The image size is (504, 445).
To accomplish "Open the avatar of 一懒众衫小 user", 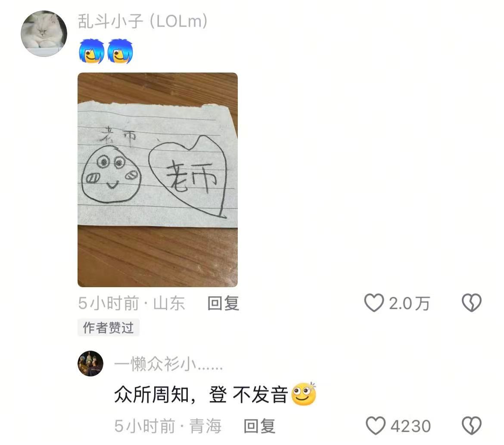I will coord(90,363).
